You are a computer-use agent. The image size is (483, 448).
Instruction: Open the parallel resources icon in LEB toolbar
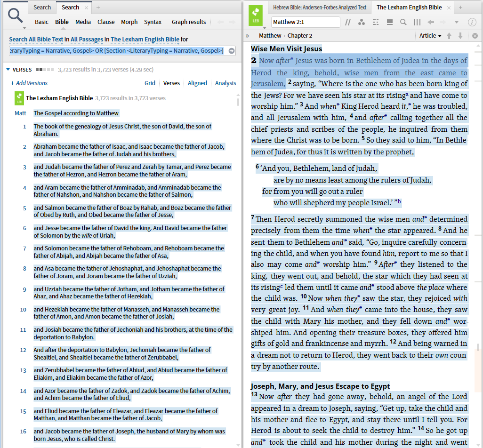tap(348, 22)
